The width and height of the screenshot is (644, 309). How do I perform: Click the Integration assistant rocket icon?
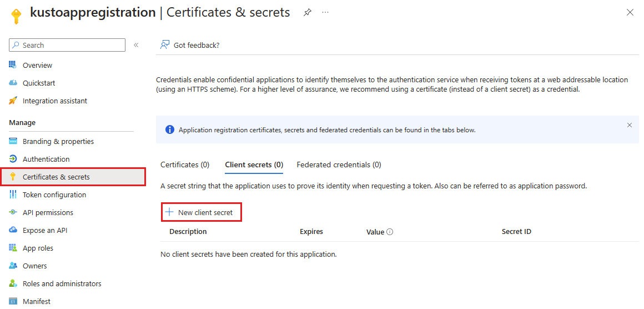click(13, 101)
